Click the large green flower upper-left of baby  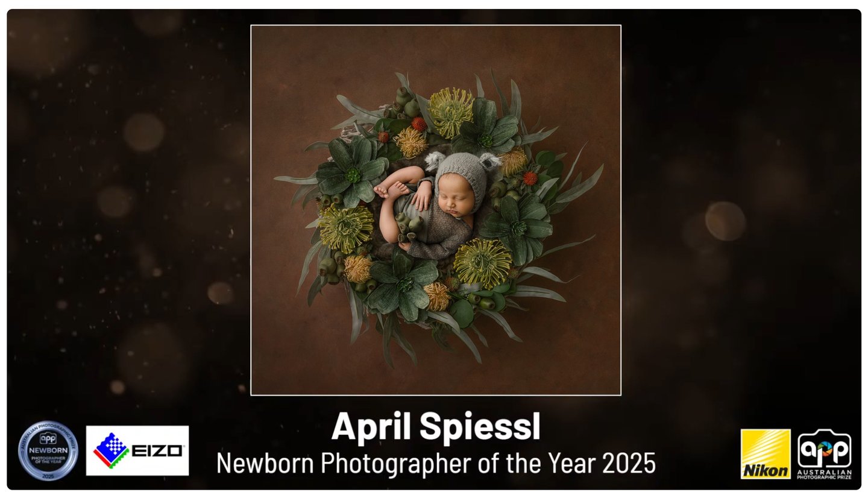click(353, 173)
